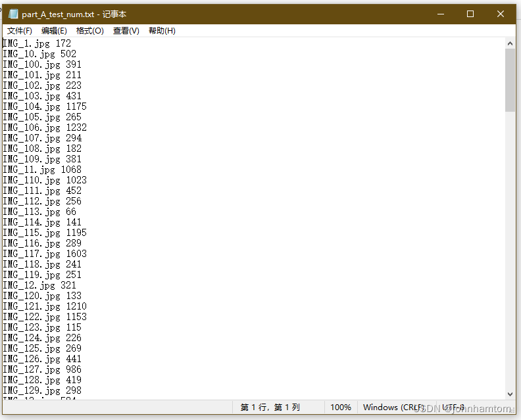Click the line IMG_106.jpg 1232
Screen dimensions: 521x420
(x=45, y=128)
